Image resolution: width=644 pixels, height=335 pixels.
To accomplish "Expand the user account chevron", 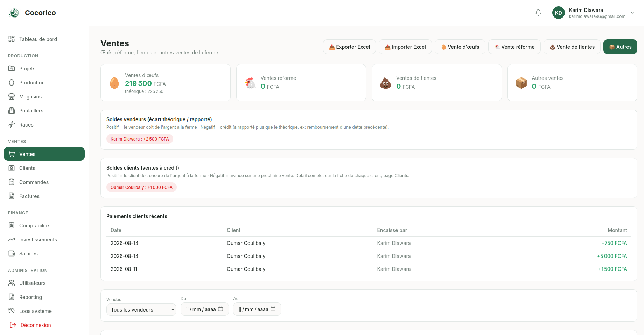I will click(x=632, y=13).
